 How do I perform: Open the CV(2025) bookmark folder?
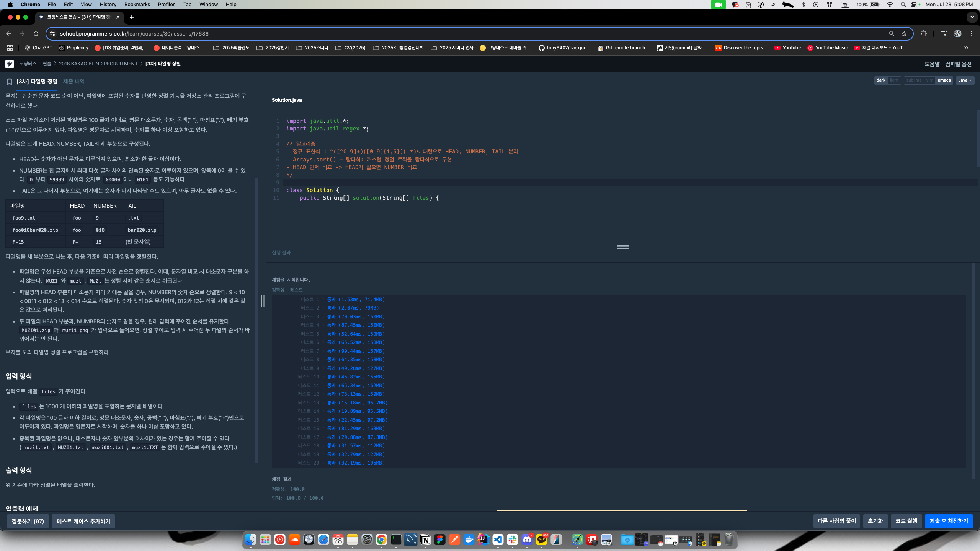tap(350, 48)
